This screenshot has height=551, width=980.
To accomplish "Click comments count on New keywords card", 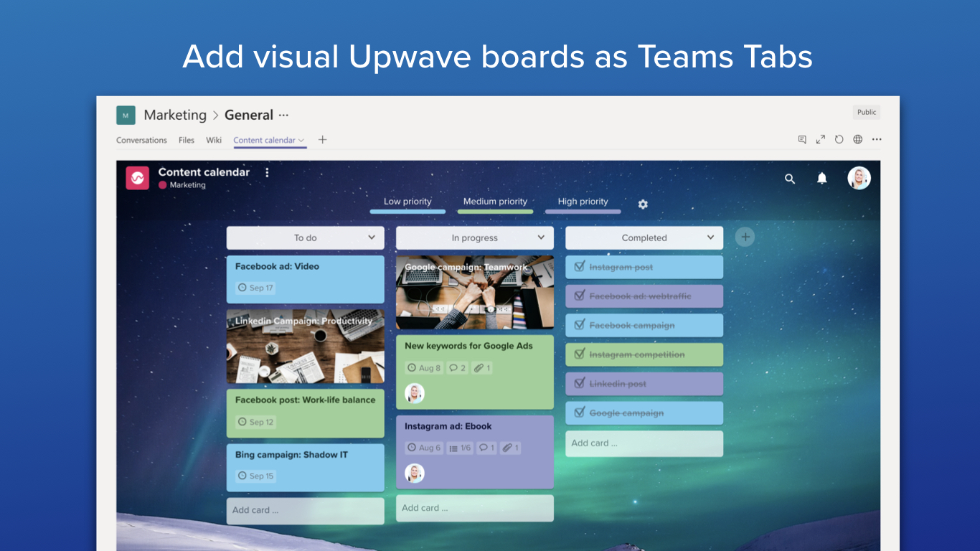I will pos(457,368).
